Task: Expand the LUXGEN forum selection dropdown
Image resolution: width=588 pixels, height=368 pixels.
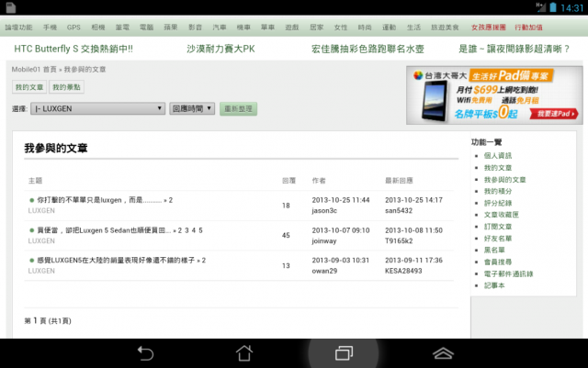Action: 97,108
